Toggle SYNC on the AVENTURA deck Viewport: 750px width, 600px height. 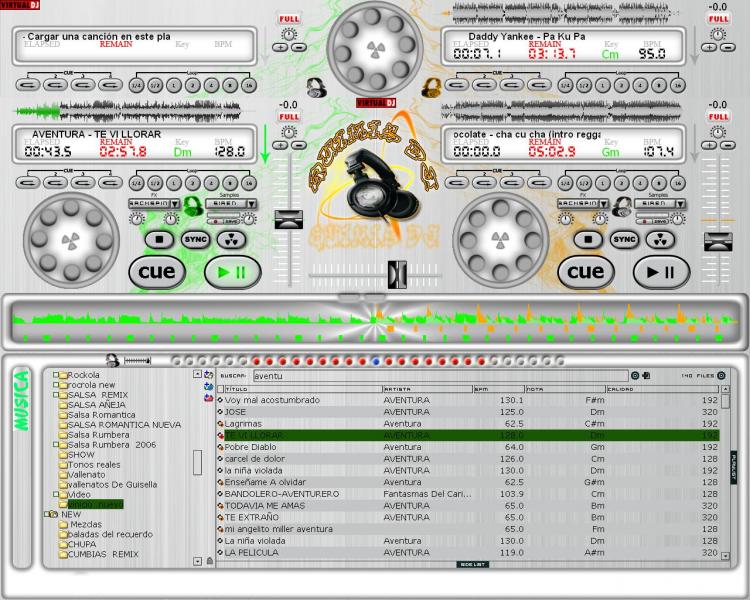[195, 239]
